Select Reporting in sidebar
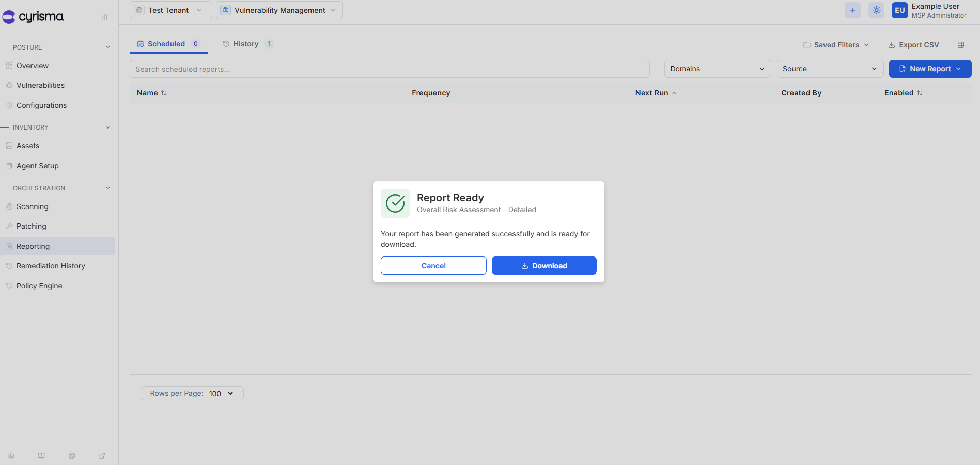Viewport: 980px width, 465px height. click(57, 246)
